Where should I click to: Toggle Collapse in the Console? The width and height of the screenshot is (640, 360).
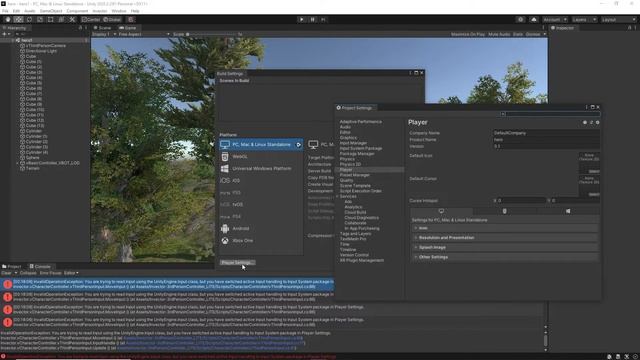[28, 273]
